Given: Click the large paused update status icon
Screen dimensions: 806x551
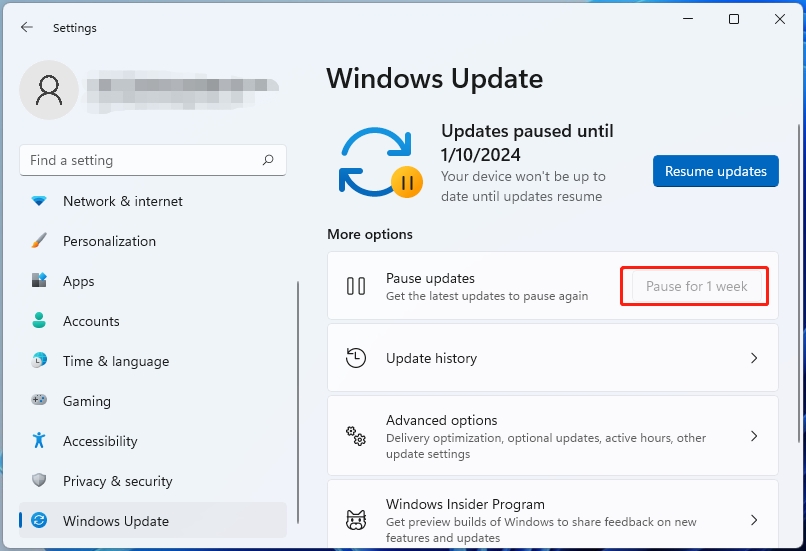Looking at the screenshot, I should click(x=381, y=162).
